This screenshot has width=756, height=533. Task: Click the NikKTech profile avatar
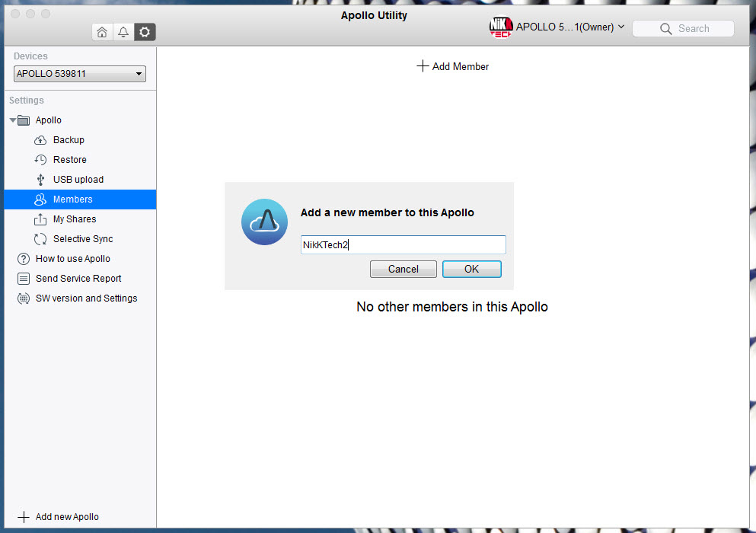500,27
